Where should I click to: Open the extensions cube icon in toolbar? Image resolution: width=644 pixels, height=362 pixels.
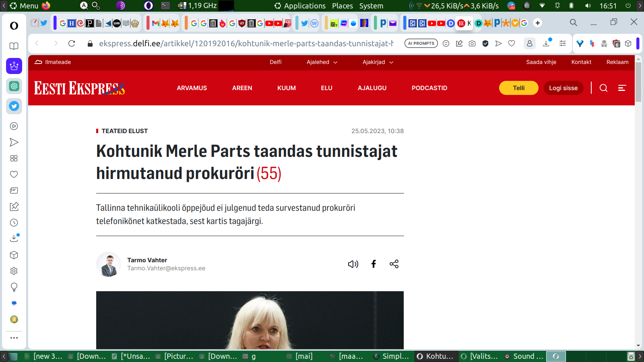(x=628, y=43)
